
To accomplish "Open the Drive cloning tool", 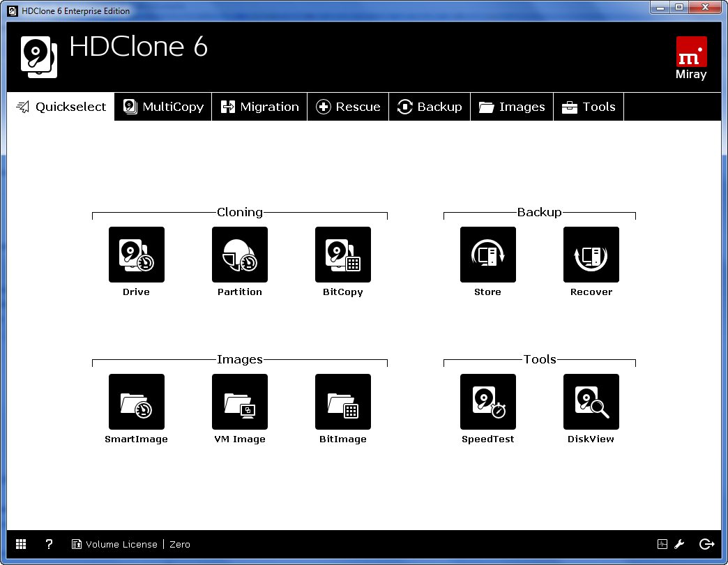I will pyautogui.click(x=136, y=255).
